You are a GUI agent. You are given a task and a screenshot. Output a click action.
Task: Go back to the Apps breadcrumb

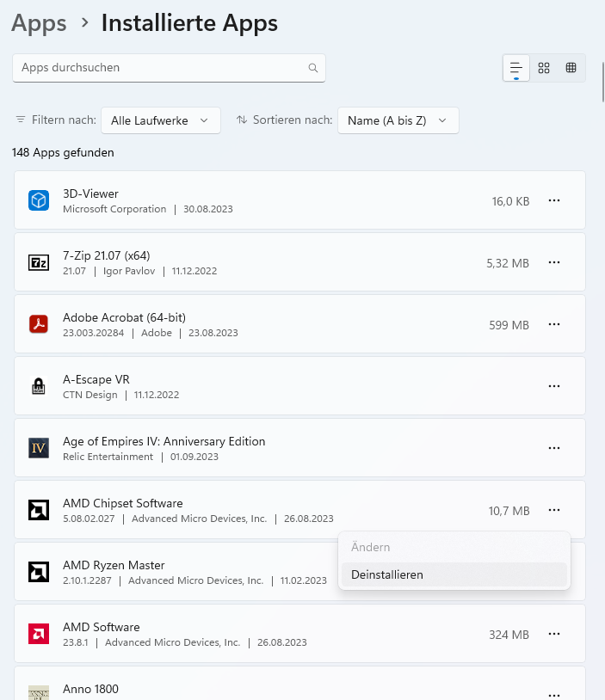39,23
